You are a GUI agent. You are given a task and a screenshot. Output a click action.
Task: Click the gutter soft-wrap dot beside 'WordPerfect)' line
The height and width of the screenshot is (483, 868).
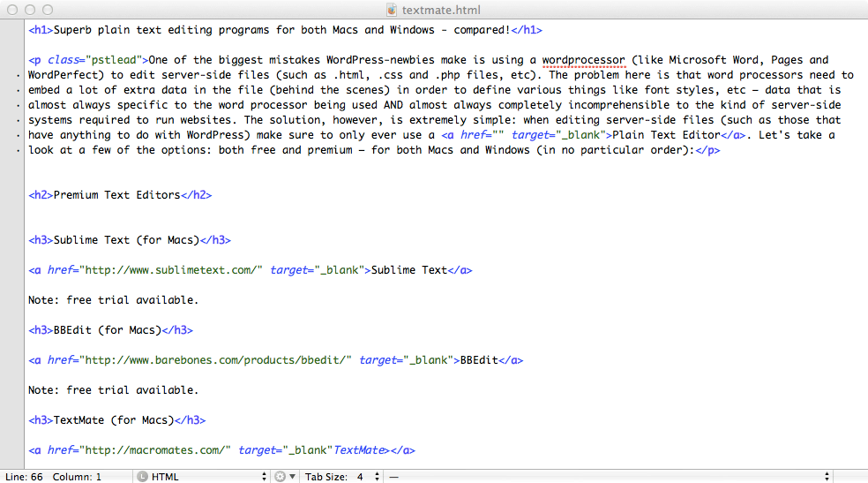[19, 75]
